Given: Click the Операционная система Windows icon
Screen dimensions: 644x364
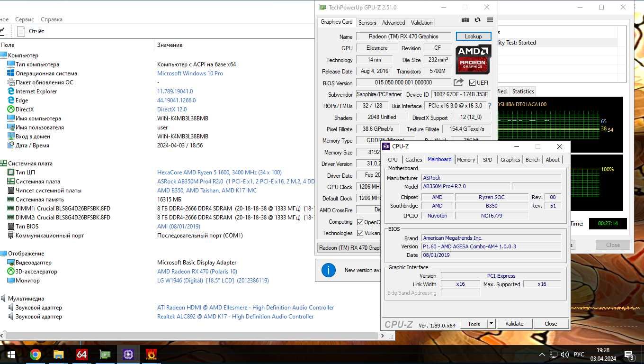Looking at the screenshot, I should [x=11, y=73].
